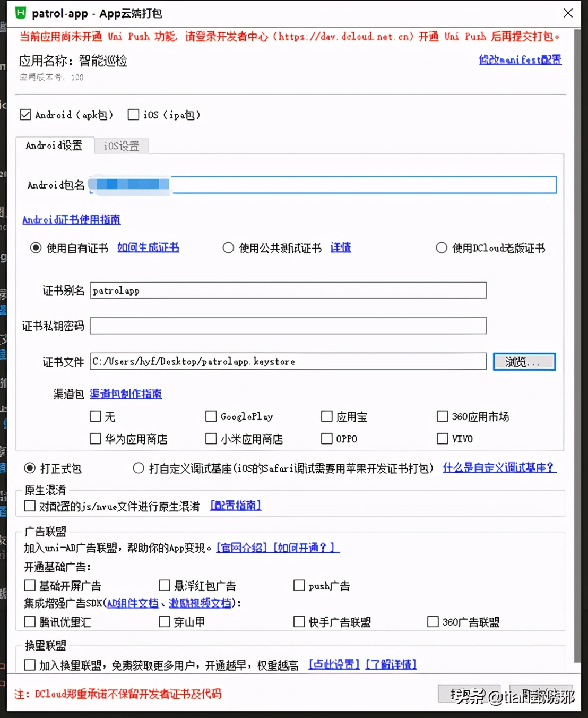Check the 小米应用商店 channel checkbox

pos(211,439)
